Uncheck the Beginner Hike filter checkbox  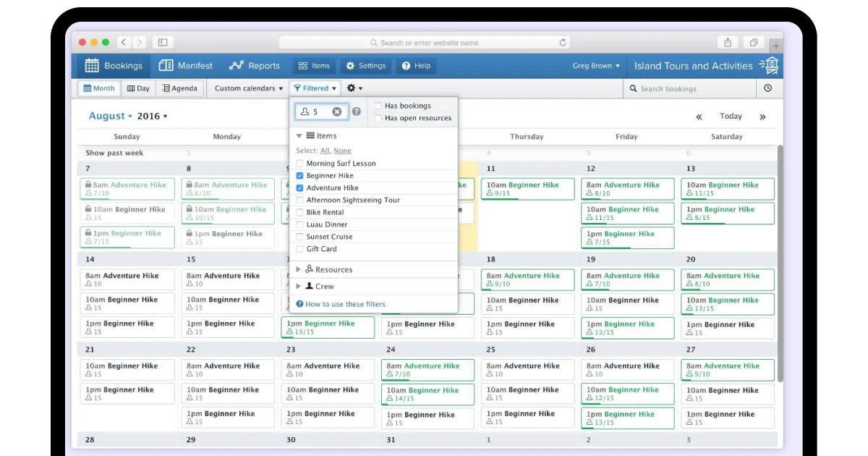tap(299, 176)
